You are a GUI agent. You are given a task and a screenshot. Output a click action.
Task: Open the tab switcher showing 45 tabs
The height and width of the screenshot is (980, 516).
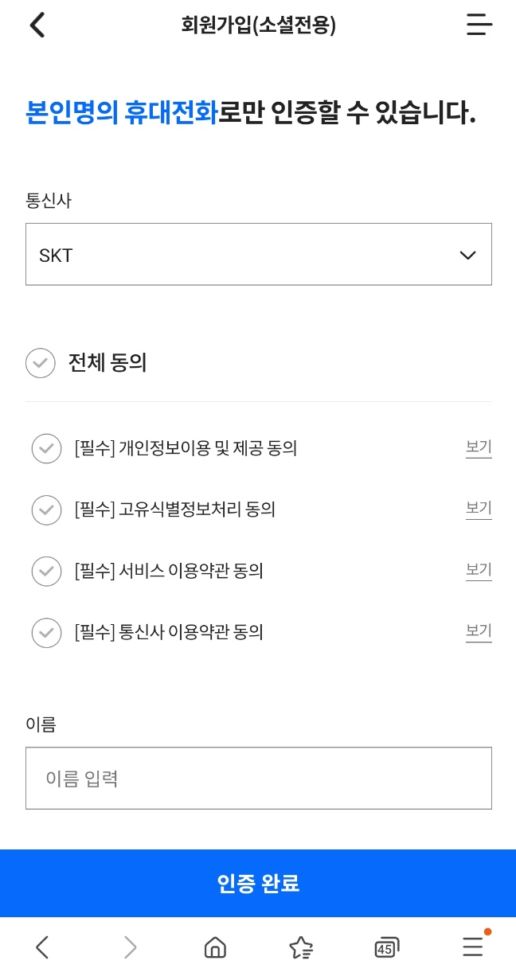click(x=386, y=947)
